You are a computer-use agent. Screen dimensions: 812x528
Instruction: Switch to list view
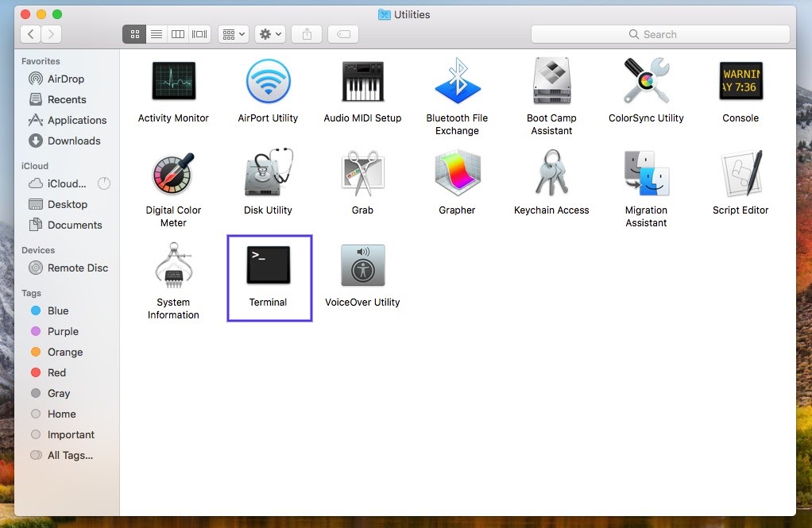pyautogui.click(x=156, y=34)
